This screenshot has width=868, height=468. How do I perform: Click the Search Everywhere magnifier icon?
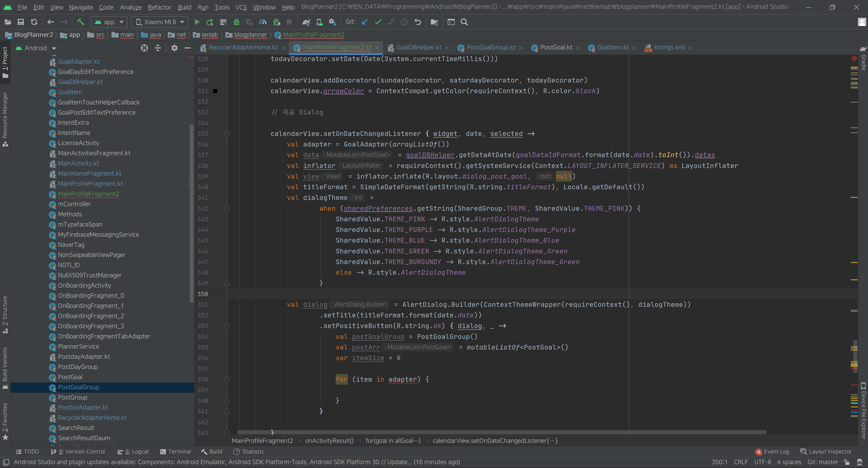point(464,22)
